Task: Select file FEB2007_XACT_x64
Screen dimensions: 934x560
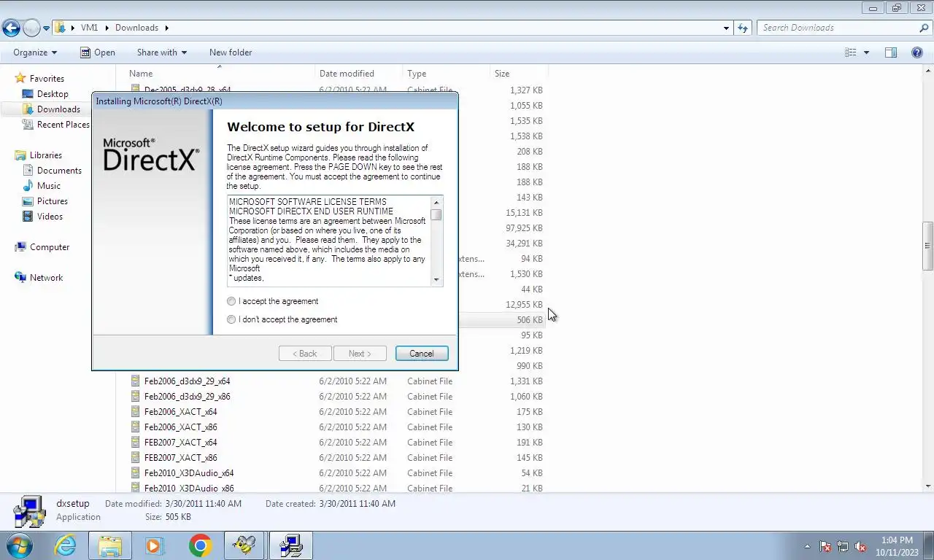Action: (x=180, y=443)
